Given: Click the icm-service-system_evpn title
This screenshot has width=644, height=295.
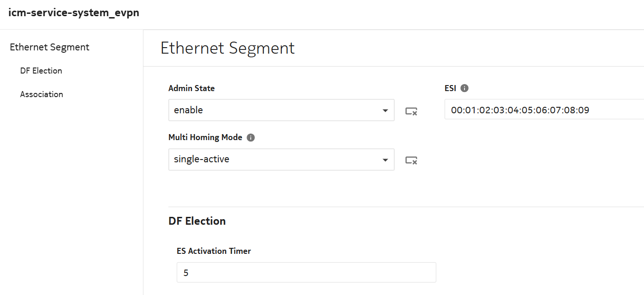Looking at the screenshot, I should [74, 13].
